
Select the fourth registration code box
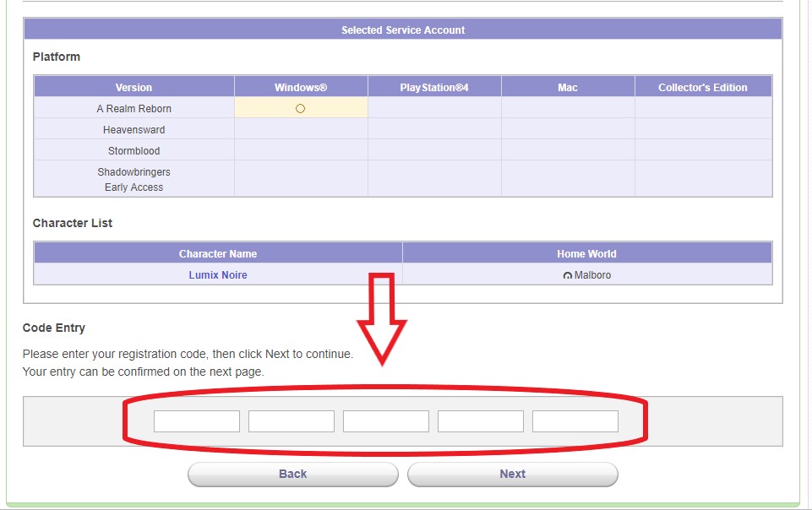coord(481,421)
